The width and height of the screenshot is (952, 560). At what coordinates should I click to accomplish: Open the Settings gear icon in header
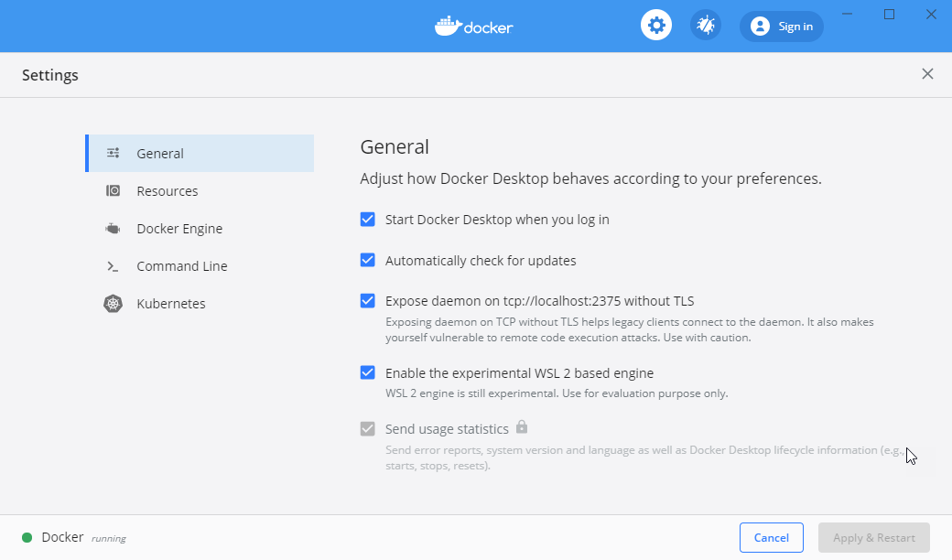tap(656, 26)
